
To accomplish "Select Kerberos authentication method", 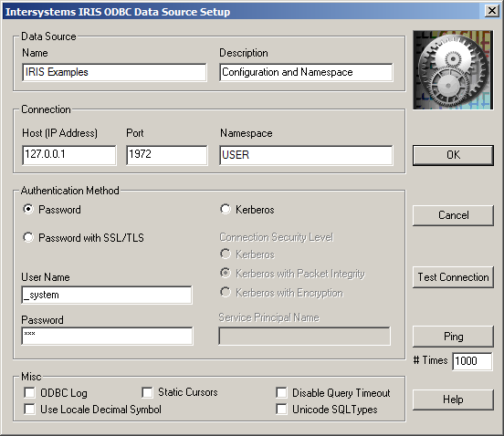I will click(x=226, y=209).
